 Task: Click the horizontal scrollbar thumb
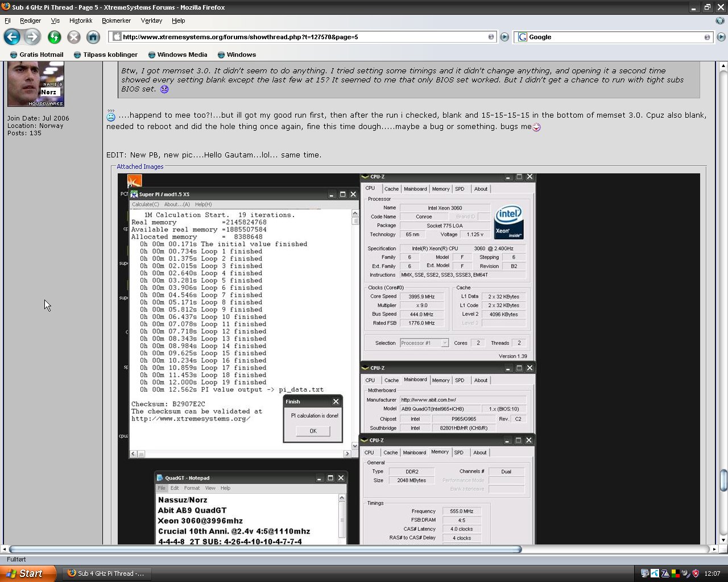click(265, 549)
